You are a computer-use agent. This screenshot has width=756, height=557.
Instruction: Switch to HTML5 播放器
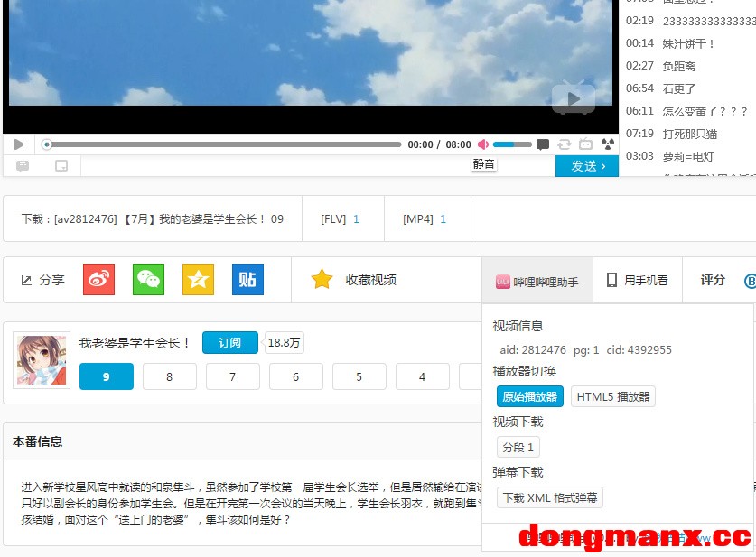pyautogui.click(x=613, y=396)
